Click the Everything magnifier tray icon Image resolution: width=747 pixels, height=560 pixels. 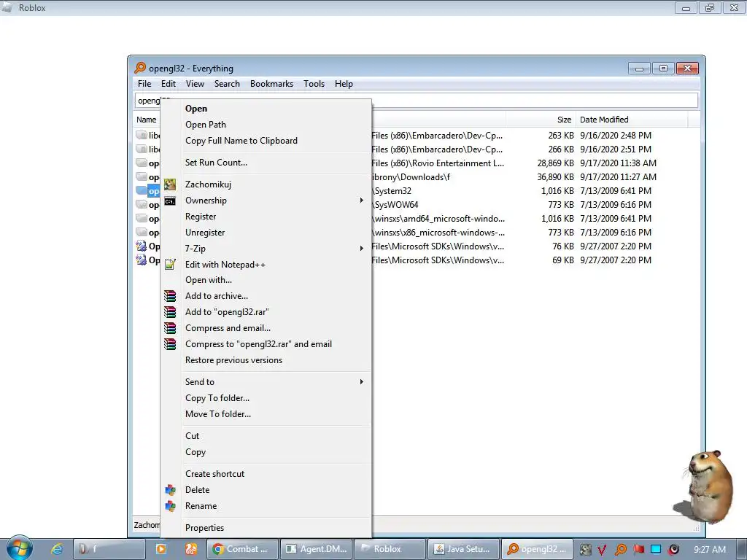point(621,550)
